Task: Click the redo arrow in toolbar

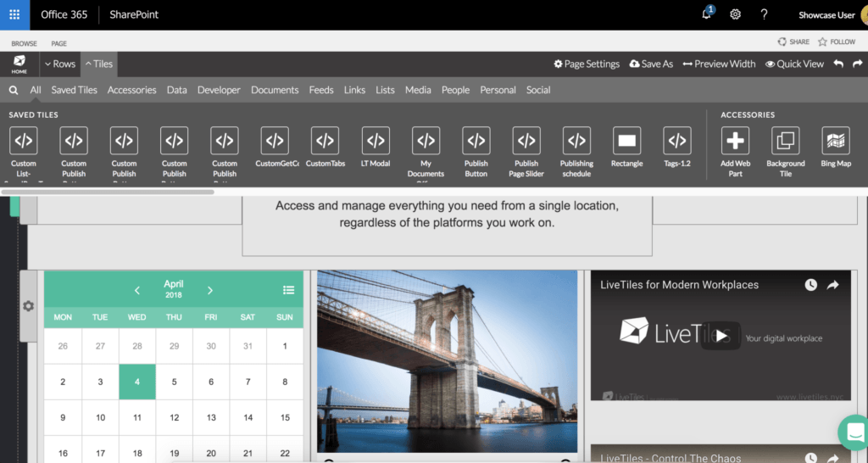Action: 858,64
